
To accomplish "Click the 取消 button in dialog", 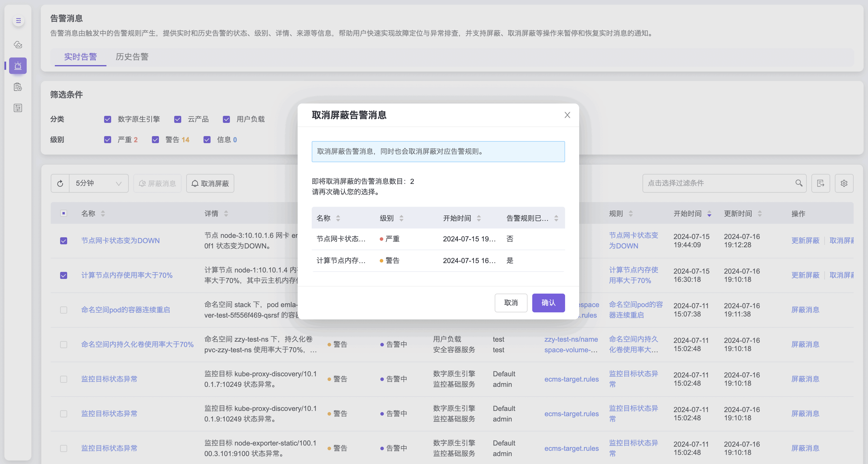I will 511,303.
